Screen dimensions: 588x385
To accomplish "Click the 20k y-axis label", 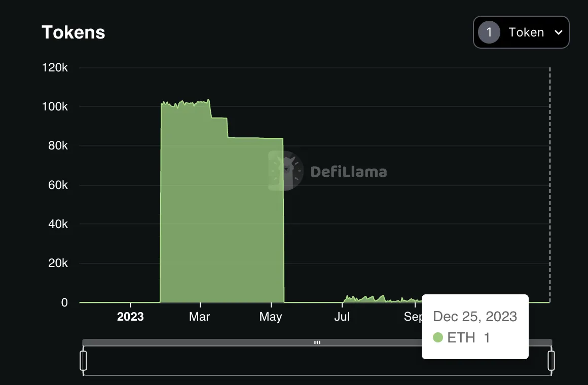I will click(x=57, y=263).
